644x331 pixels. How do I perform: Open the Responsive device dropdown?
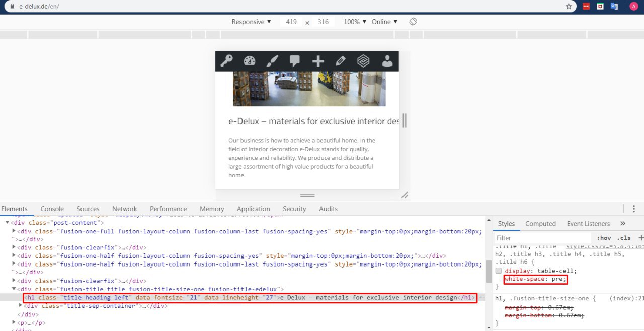point(252,22)
